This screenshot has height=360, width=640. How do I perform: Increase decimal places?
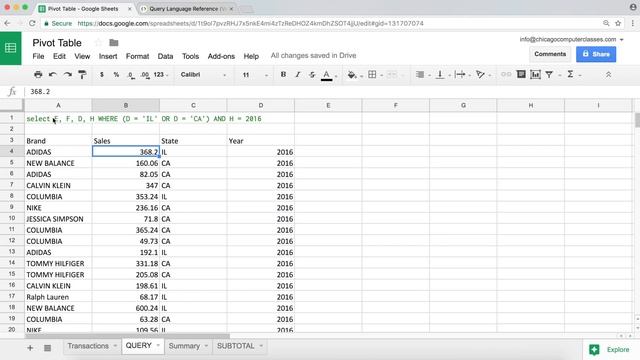(145, 75)
